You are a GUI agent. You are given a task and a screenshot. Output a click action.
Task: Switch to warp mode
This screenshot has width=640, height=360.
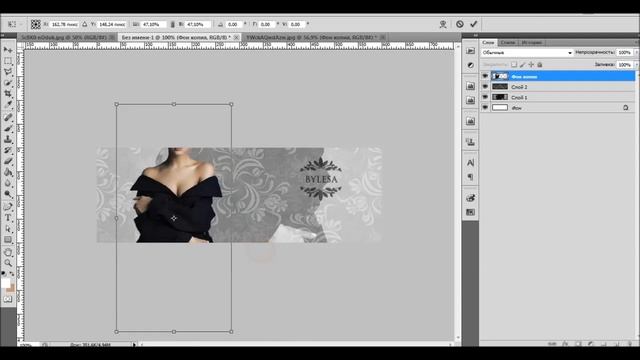pos(443,24)
